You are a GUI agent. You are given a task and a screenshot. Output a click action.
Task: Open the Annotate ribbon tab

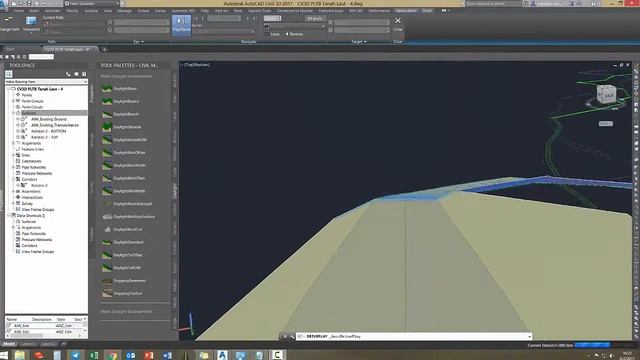coord(52,11)
